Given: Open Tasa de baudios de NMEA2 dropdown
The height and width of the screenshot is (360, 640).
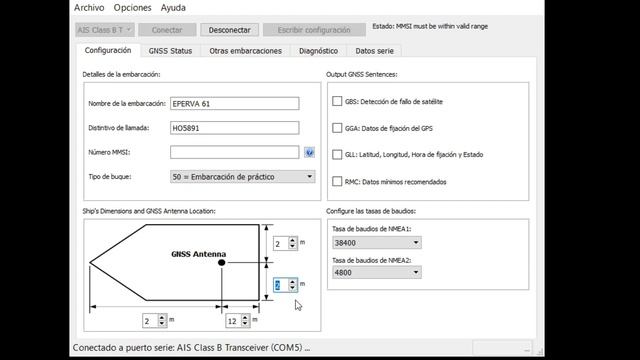Looking at the screenshot, I should tap(377, 272).
